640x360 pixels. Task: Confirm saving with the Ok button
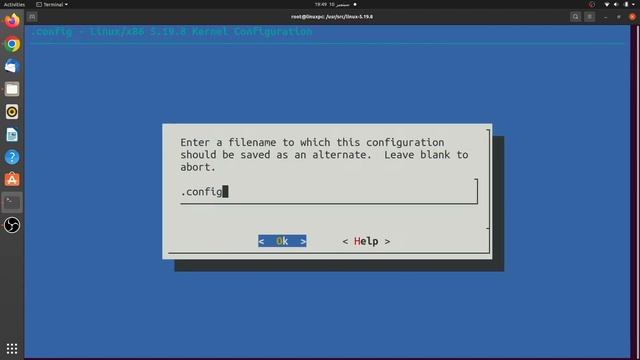click(282, 241)
